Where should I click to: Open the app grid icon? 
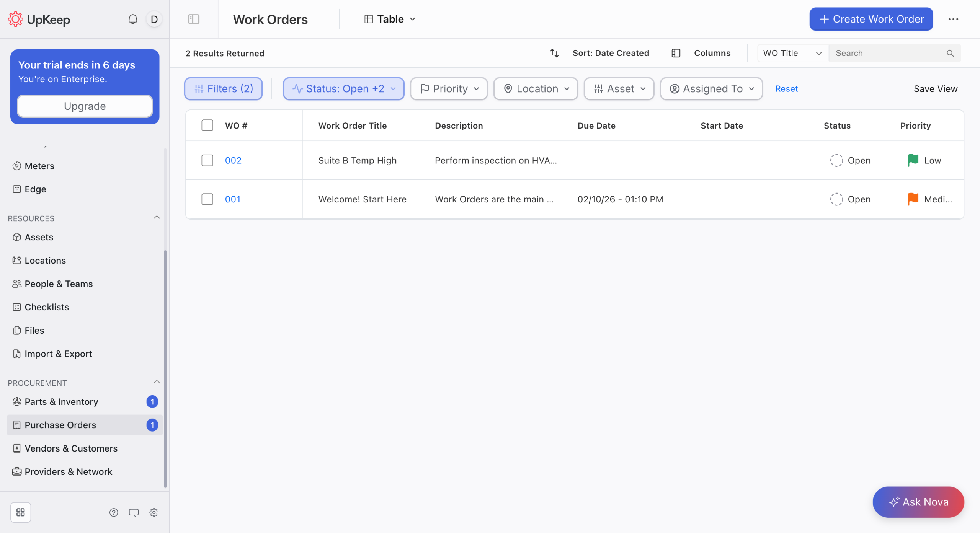pos(21,512)
